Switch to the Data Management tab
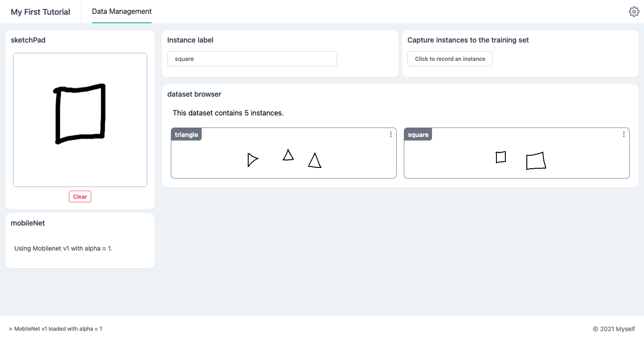644x341 pixels. tap(121, 12)
